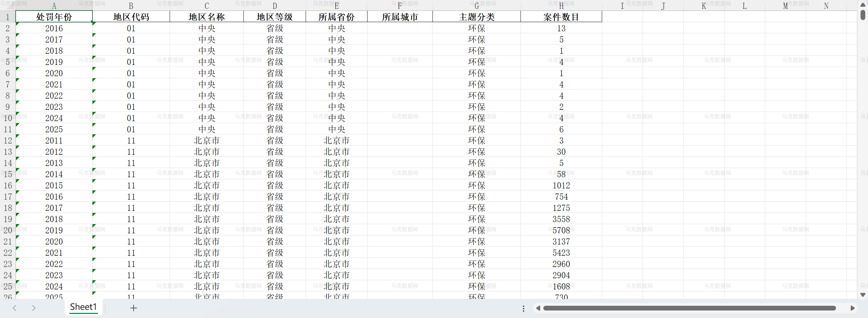
Task: Click the horizontal scrollbar right arrow
Action: click(x=852, y=308)
